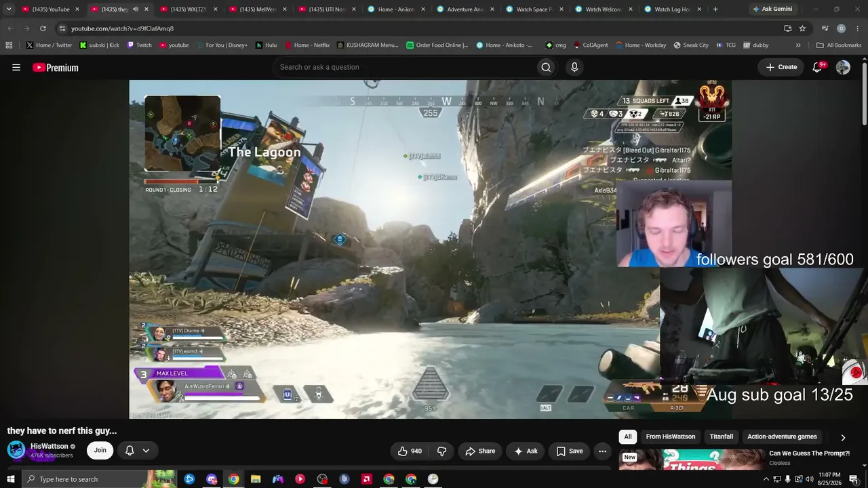Open more actions three-dot menu

coord(602,451)
